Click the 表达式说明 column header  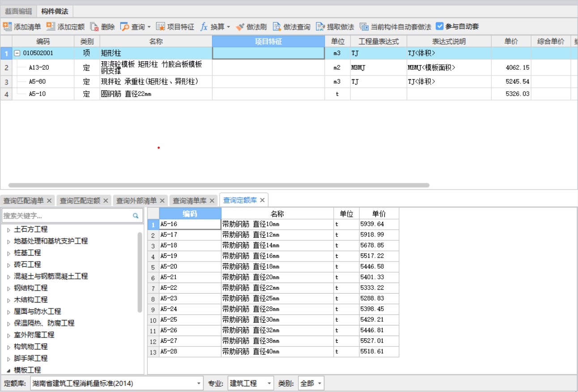point(449,41)
